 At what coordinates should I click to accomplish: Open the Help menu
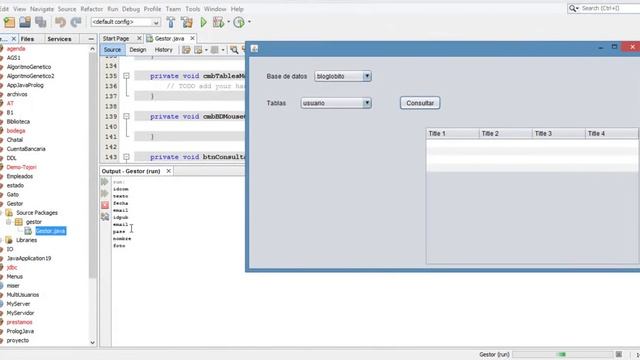pos(237,9)
